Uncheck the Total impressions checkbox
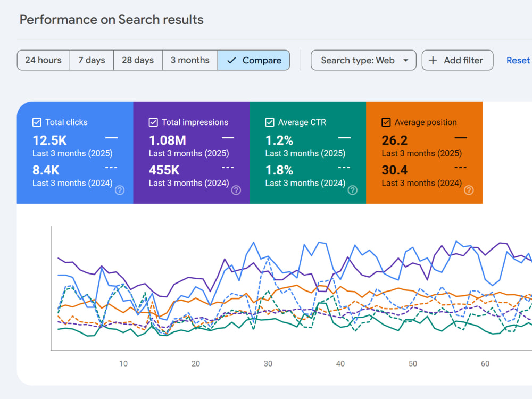This screenshot has height=399, width=532. [x=153, y=122]
